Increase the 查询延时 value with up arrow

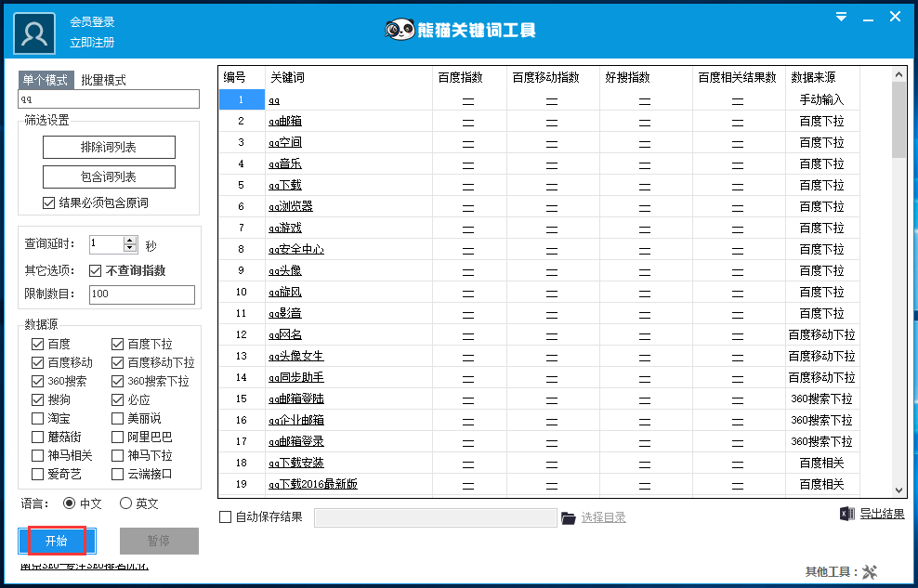(x=130, y=240)
